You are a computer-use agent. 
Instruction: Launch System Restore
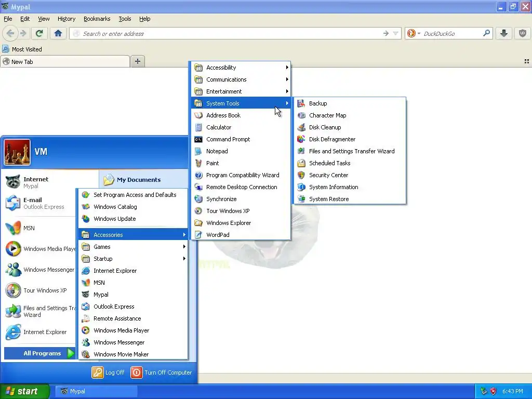tap(350, 199)
